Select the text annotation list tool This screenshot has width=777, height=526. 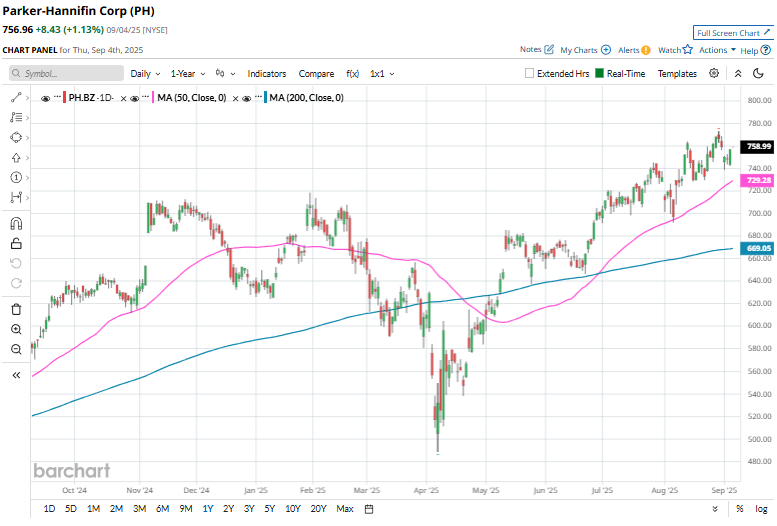tap(16, 117)
